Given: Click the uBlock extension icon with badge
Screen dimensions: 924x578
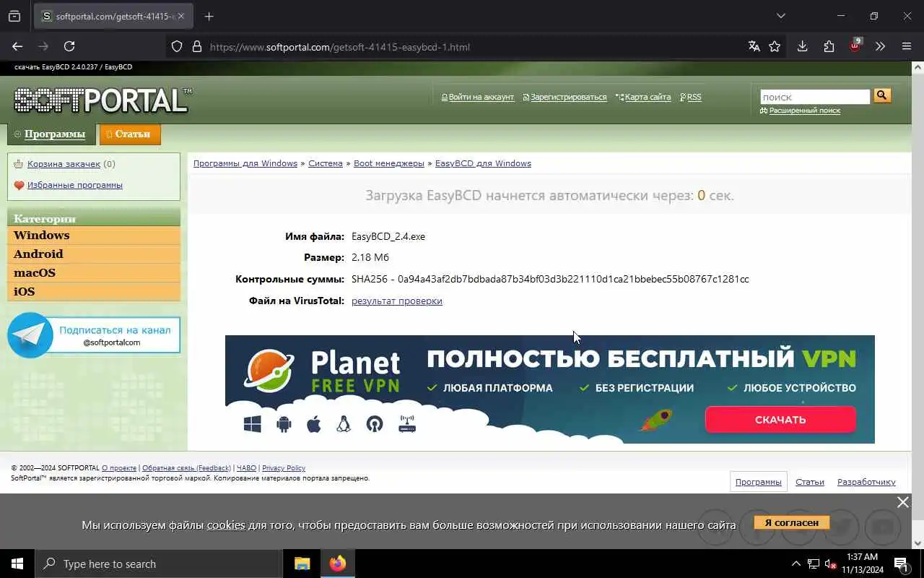Looking at the screenshot, I should (x=855, y=46).
